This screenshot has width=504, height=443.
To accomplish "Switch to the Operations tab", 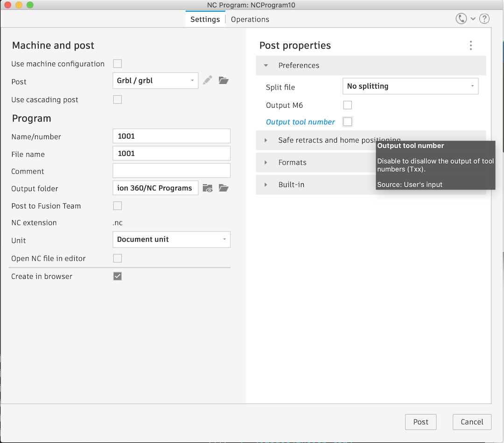I will [250, 19].
